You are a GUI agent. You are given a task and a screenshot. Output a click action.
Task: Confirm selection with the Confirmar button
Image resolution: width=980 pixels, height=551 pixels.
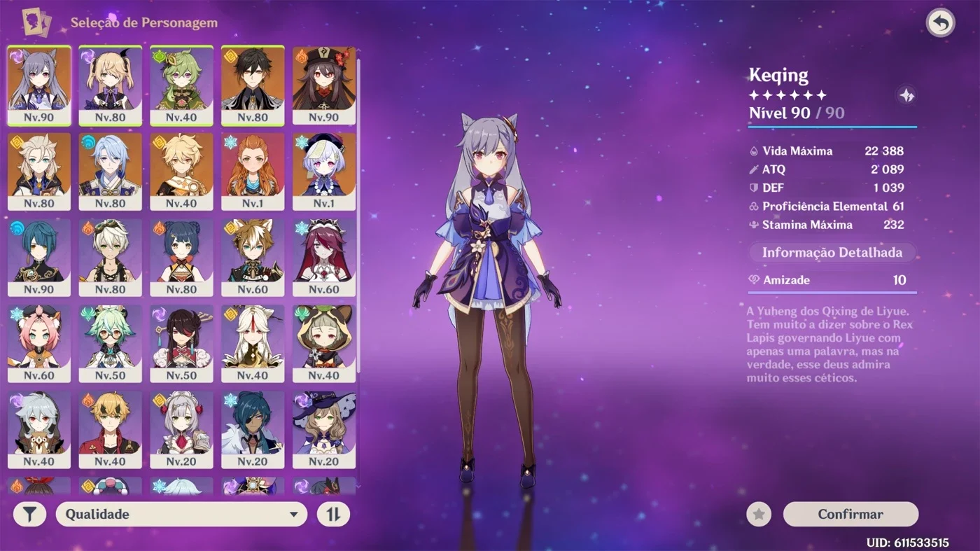[850, 515]
